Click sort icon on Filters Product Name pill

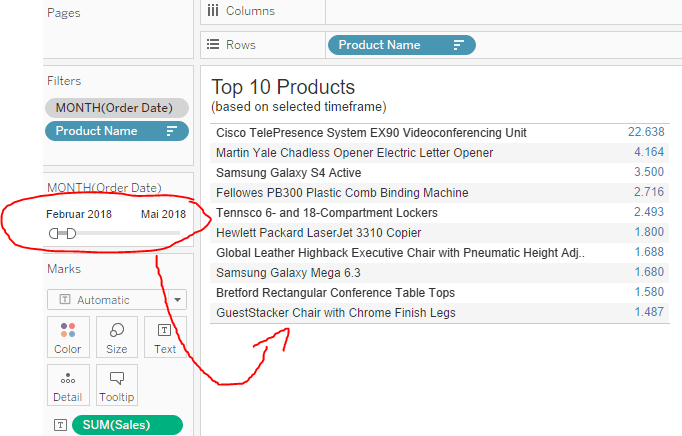172,131
